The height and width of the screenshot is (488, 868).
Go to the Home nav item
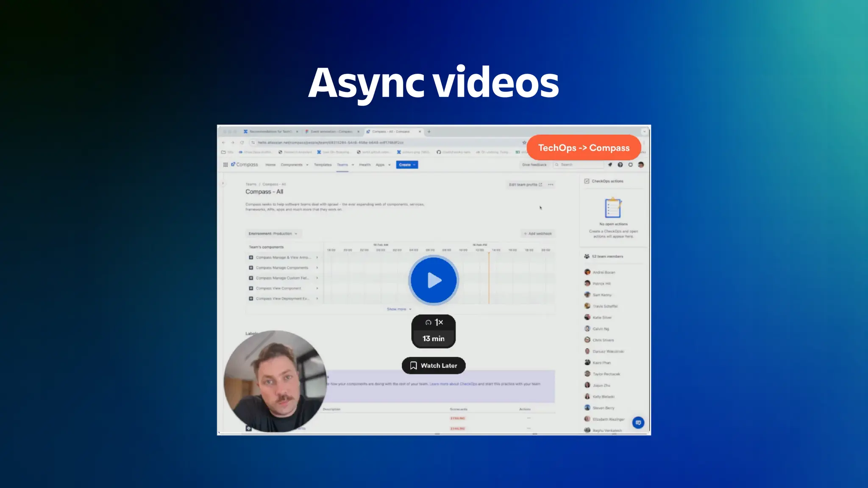270,165
